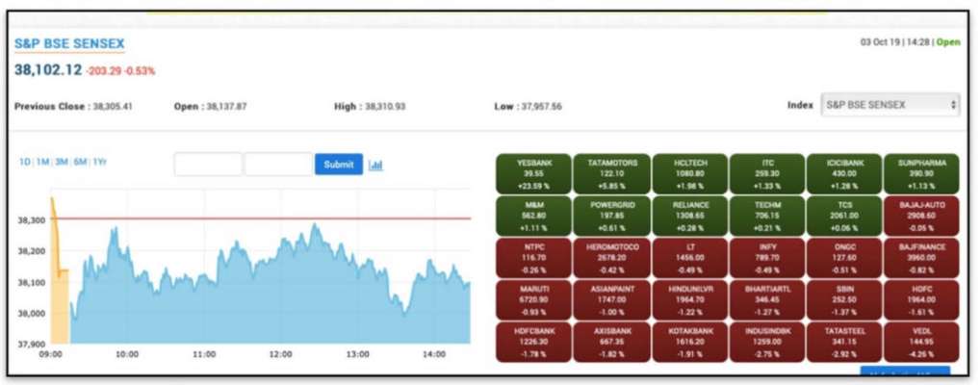Screen dimensions: 980x385
Task: Expand the Index dropdown showing S&P BSE SENSEX
Action: pos(890,105)
